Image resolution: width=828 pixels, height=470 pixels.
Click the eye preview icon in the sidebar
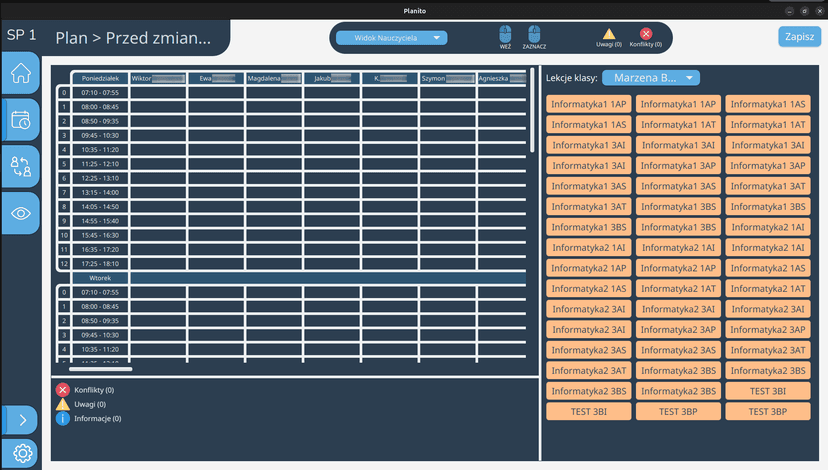pyautogui.click(x=21, y=213)
